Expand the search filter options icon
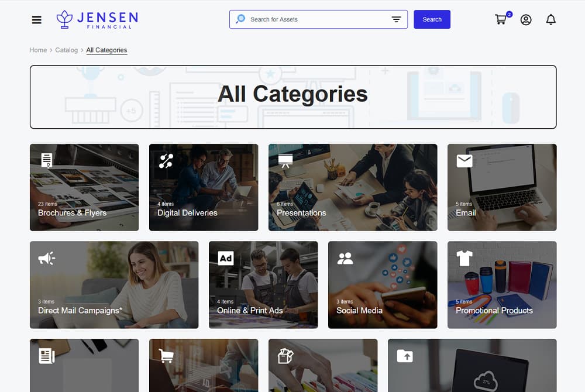The height and width of the screenshot is (392, 585). (x=396, y=19)
